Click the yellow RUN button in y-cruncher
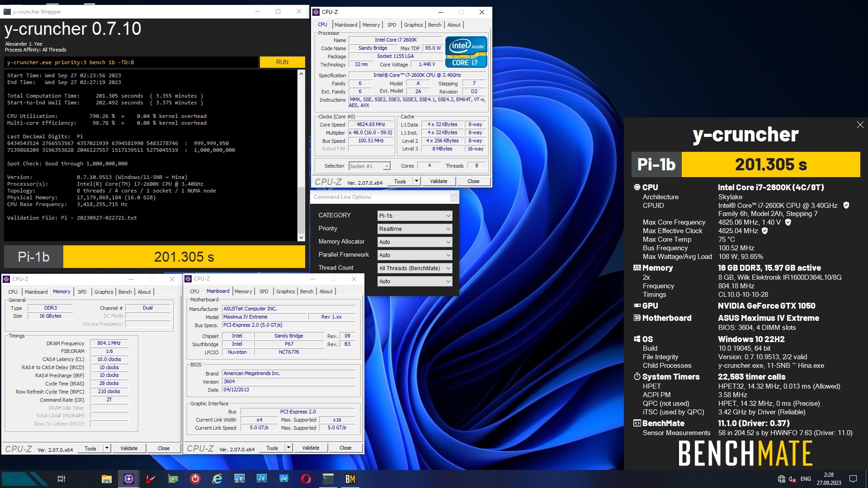This screenshot has height=488, width=868. [x=282, y=62]
